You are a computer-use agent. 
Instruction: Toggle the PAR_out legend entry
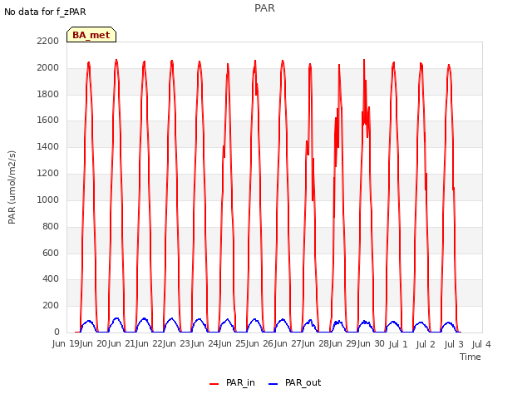click(x=294, y=382)
